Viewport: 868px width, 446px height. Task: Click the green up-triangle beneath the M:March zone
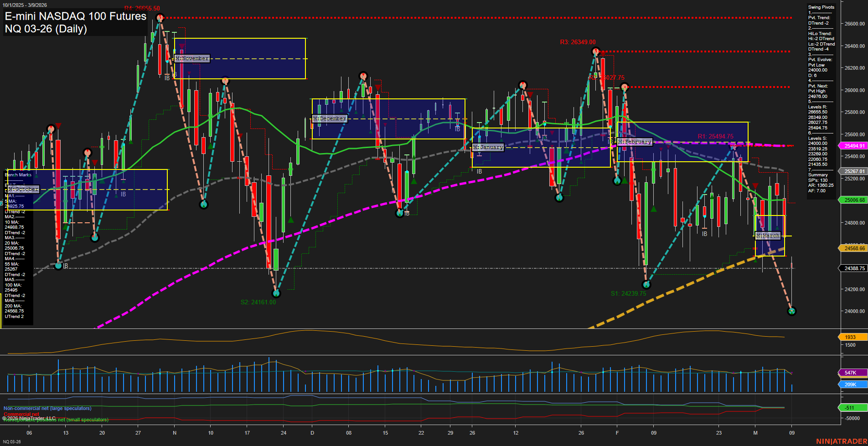pos(755,261)
